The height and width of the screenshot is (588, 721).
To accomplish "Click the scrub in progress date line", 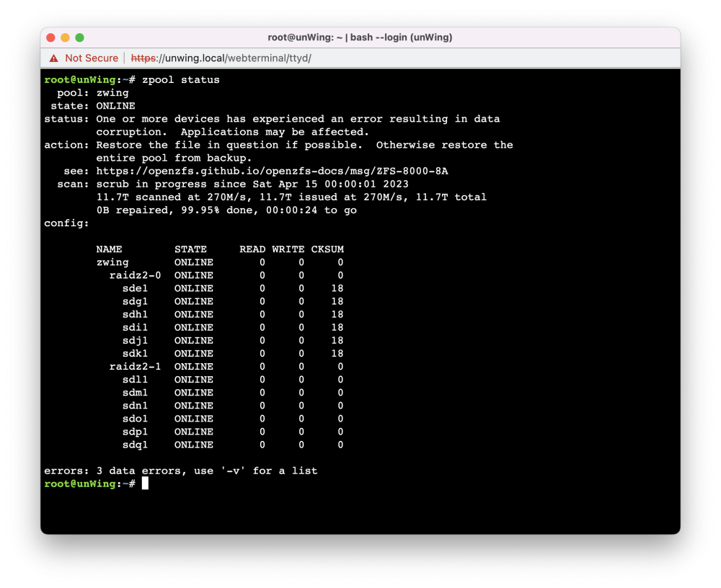I will pos(252,184).
